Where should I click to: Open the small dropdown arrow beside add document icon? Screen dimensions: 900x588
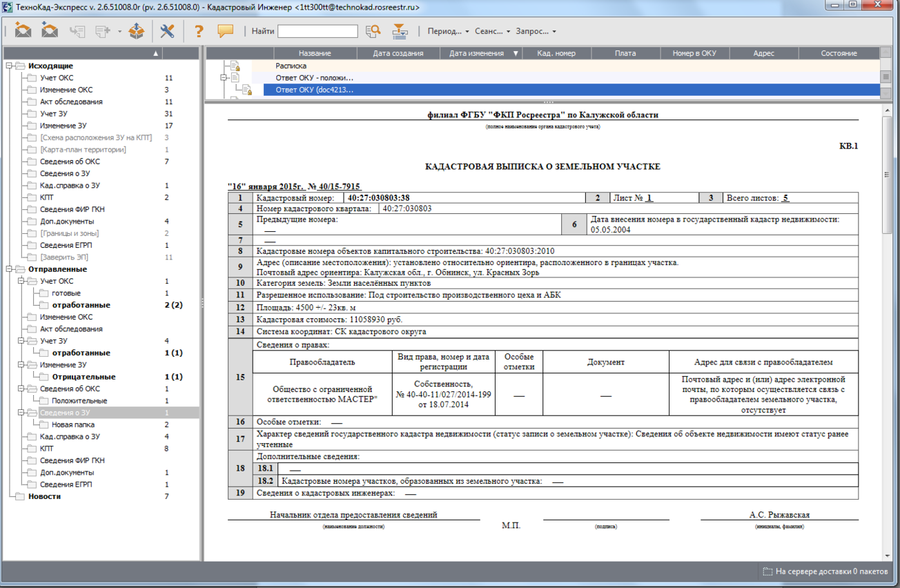(x=119, y=32)
